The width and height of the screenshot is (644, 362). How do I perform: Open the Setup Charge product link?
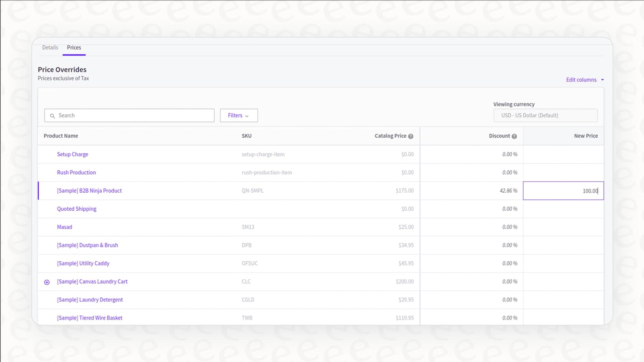[x=72, y=154]
